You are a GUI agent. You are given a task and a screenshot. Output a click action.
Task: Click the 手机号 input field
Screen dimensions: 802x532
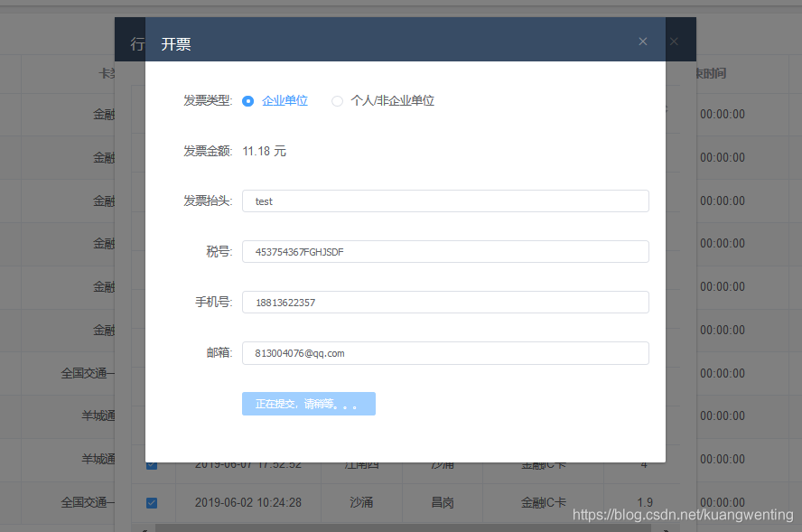[x=445, y=303]
